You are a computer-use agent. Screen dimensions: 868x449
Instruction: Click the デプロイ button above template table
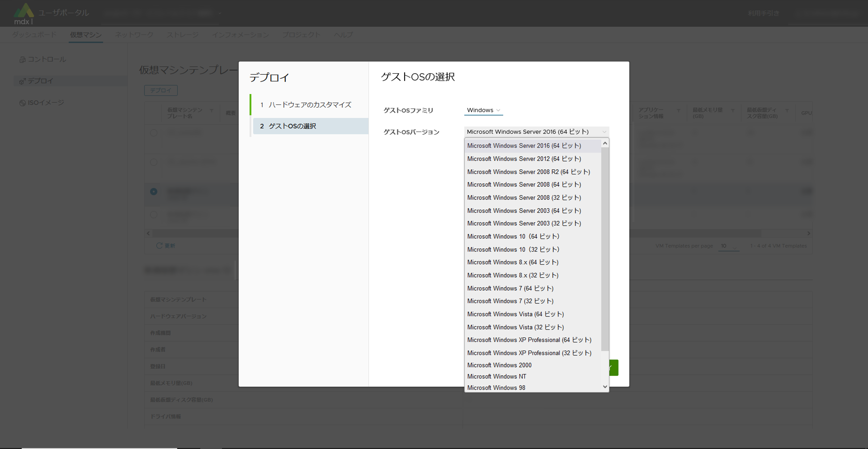pos(161,90)
